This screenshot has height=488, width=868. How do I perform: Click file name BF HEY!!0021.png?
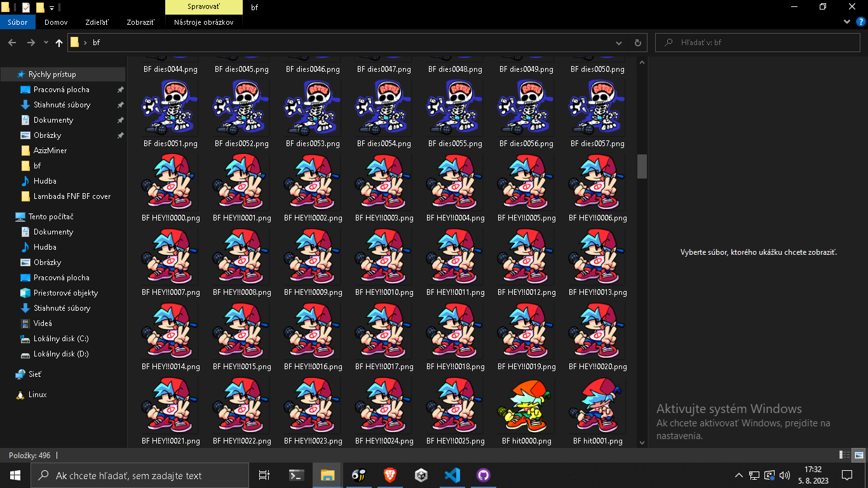point(170,441)
